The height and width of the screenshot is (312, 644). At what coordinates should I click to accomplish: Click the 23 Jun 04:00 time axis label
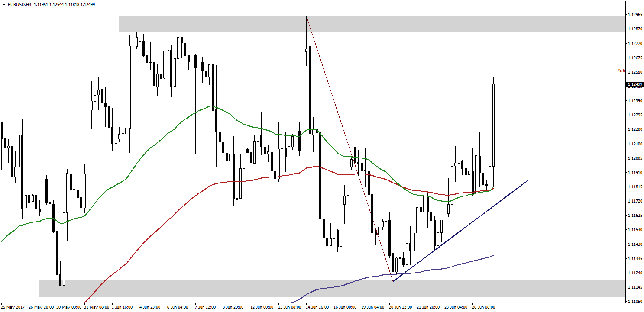click(456, 307)
